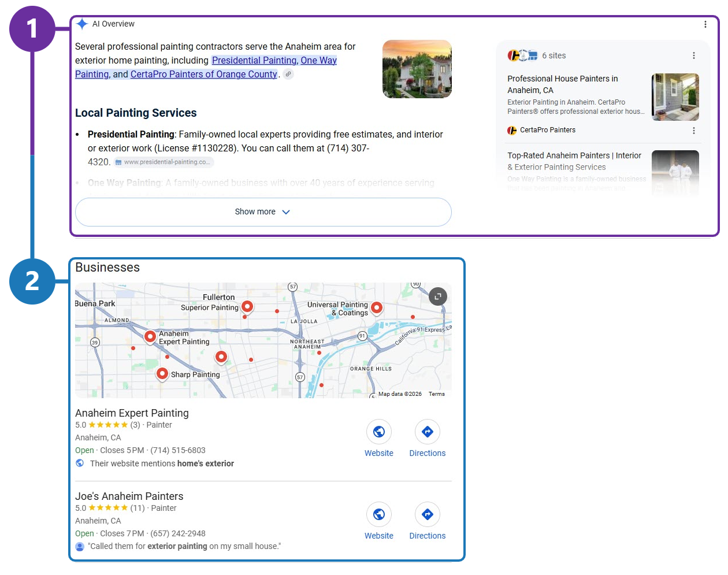Open the Presidential Painting link
The width and height of the screenshot is (728, 575).
[x=254, y=60]
